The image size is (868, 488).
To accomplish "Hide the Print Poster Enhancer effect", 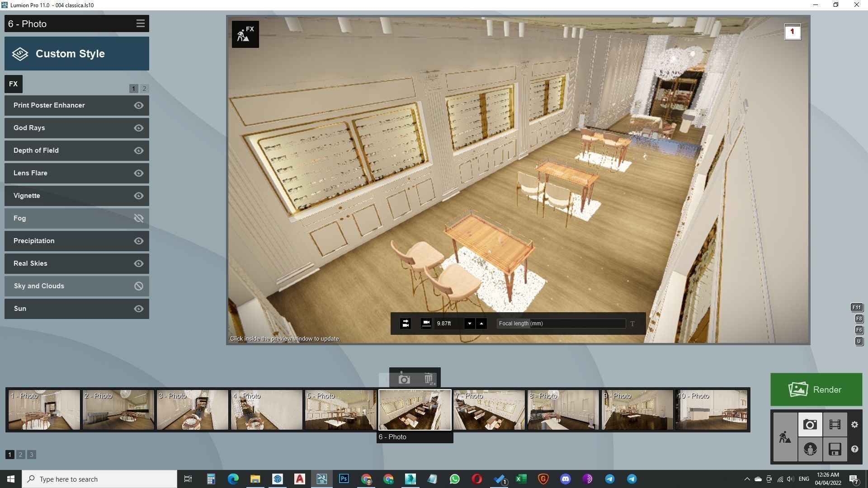I will [139, 105].
